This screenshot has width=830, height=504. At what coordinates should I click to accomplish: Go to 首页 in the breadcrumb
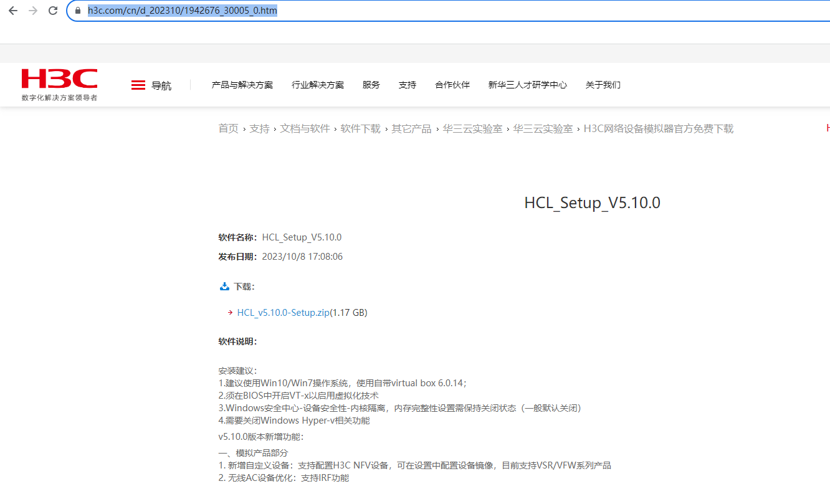coord(228,128)
